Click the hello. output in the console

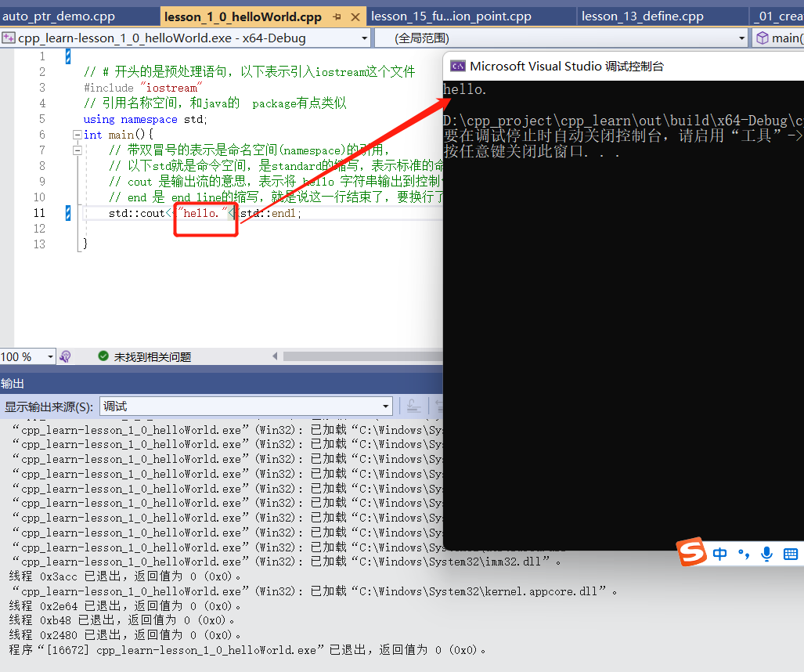pyautogui.click(x=464, y=89)
